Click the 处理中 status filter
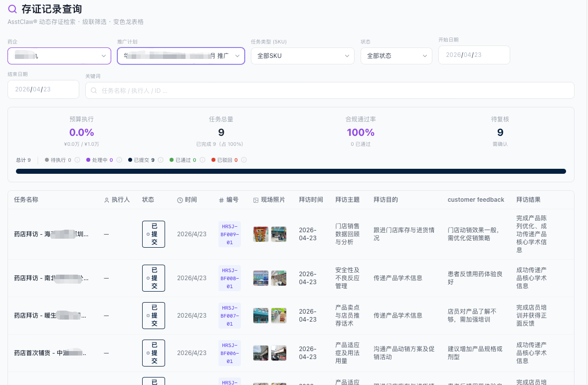 99,160
